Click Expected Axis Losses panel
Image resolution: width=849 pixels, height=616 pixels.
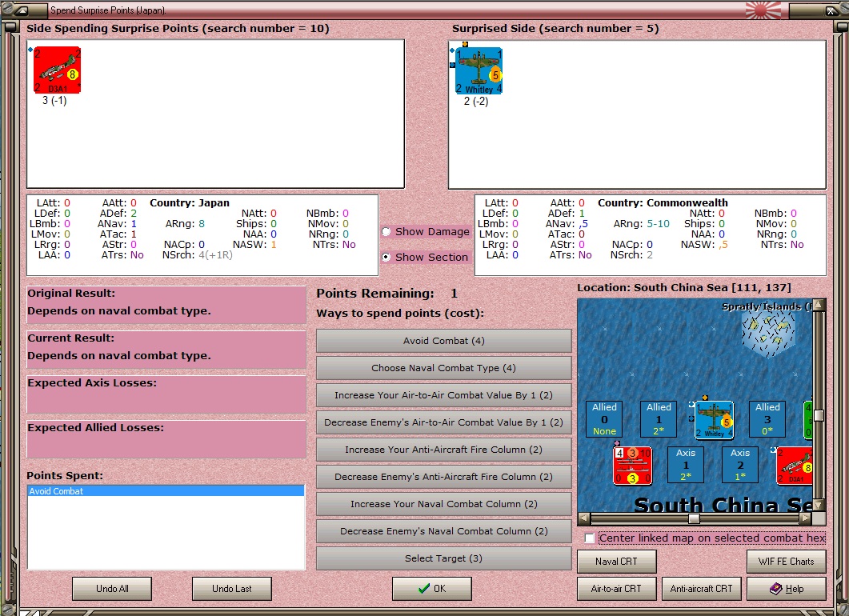[x=166, y=395]
